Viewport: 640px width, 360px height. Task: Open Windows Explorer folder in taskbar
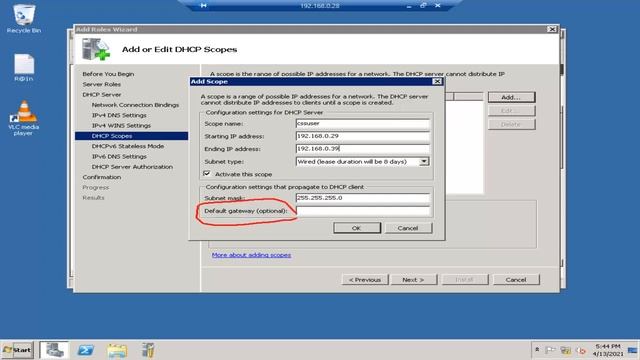pos(117,350)
